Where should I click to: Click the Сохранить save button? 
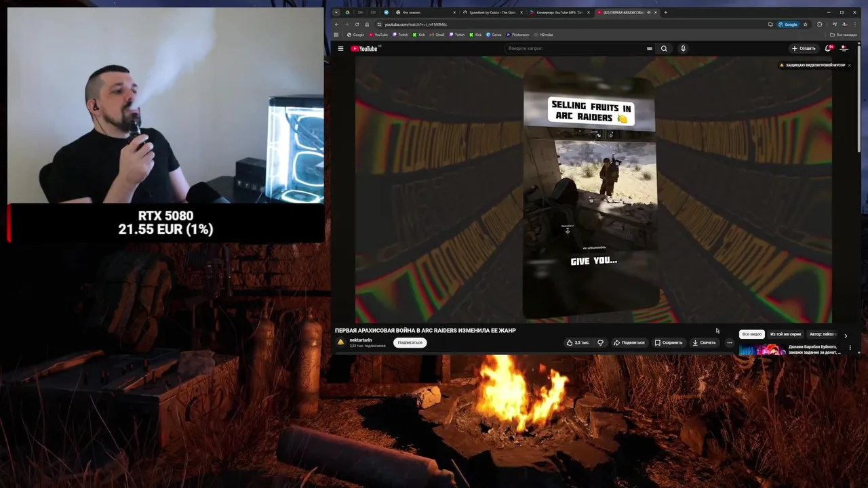point(669,342)
